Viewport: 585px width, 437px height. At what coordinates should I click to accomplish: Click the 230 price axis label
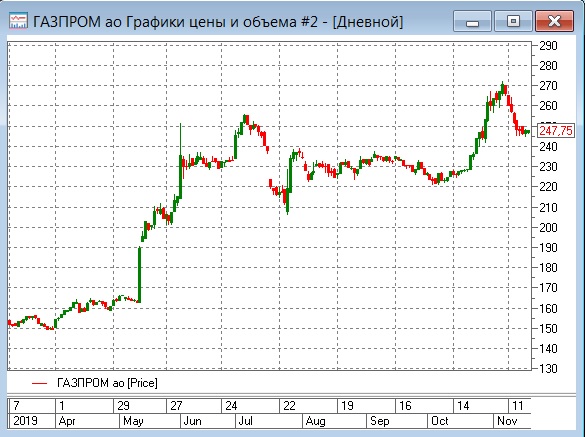click(548, 167)
